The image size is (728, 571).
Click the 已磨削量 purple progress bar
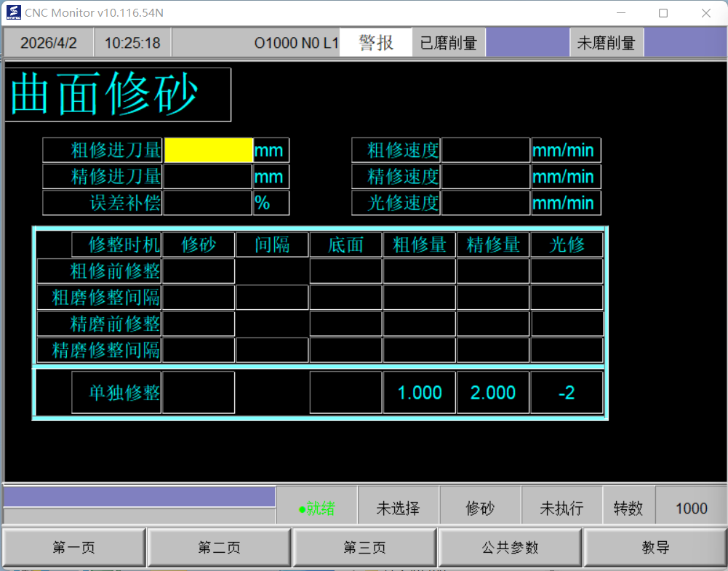527,43
